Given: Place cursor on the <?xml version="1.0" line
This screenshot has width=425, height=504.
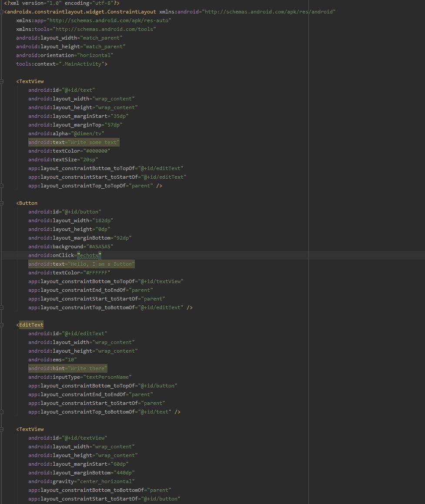Looking at the screenshot, I should click(62, 3).
